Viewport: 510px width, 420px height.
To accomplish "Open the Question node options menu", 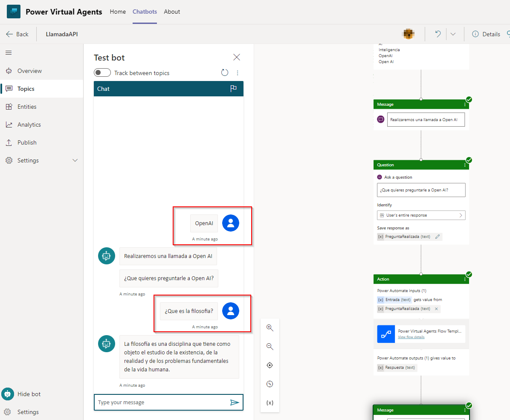I will (465, 165).
